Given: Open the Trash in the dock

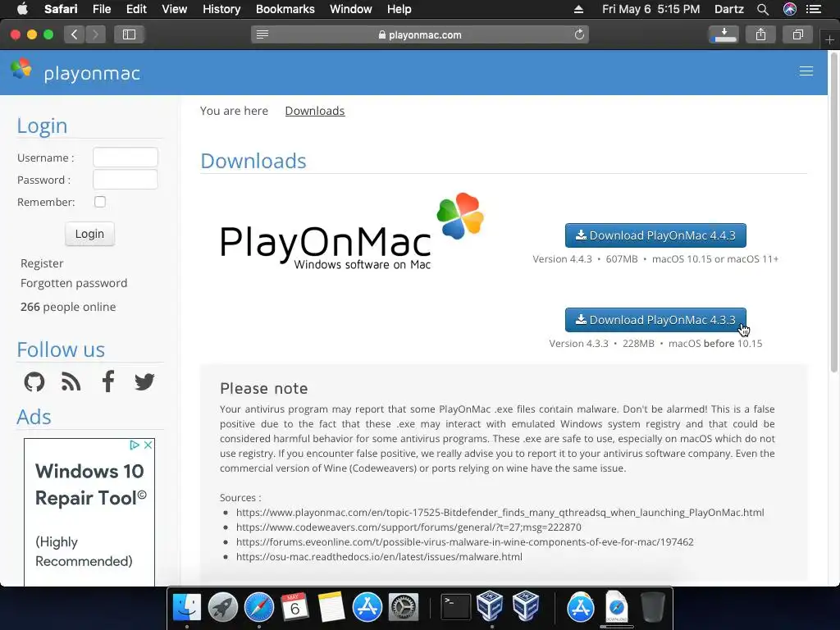Looking at the screenshot, I should (652, 608).
